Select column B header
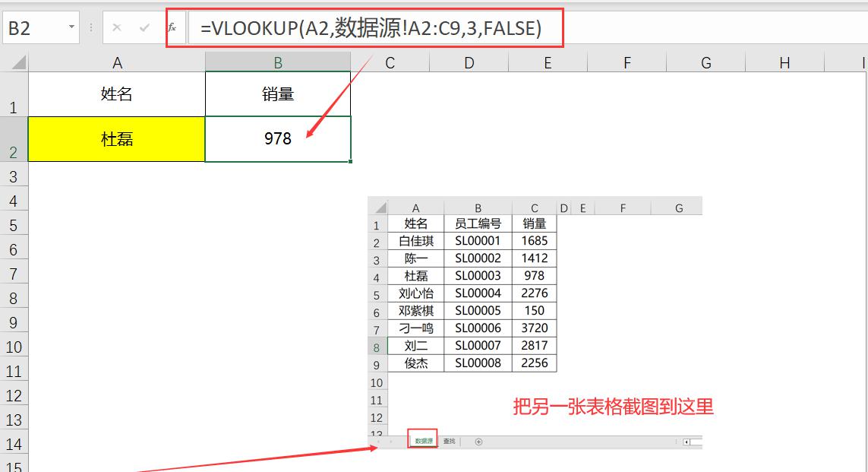The width and height of the screenshot is (868, 472). [x=278, y=62]
